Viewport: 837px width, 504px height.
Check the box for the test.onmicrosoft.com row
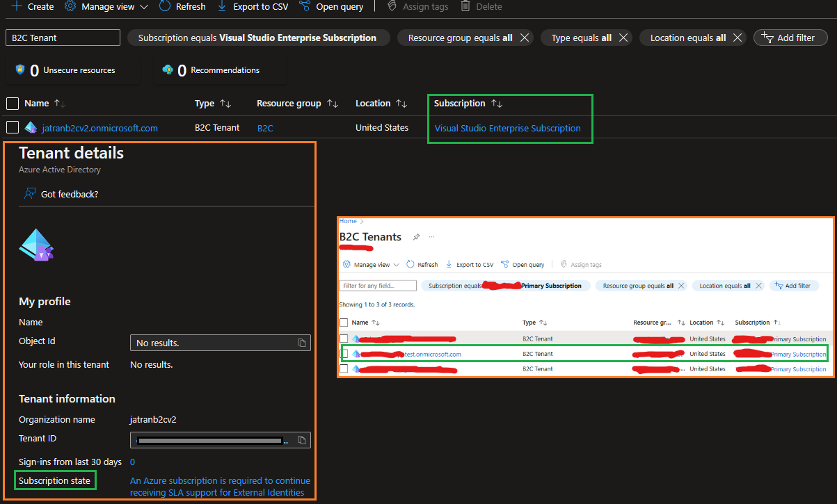tap(344, 354)
